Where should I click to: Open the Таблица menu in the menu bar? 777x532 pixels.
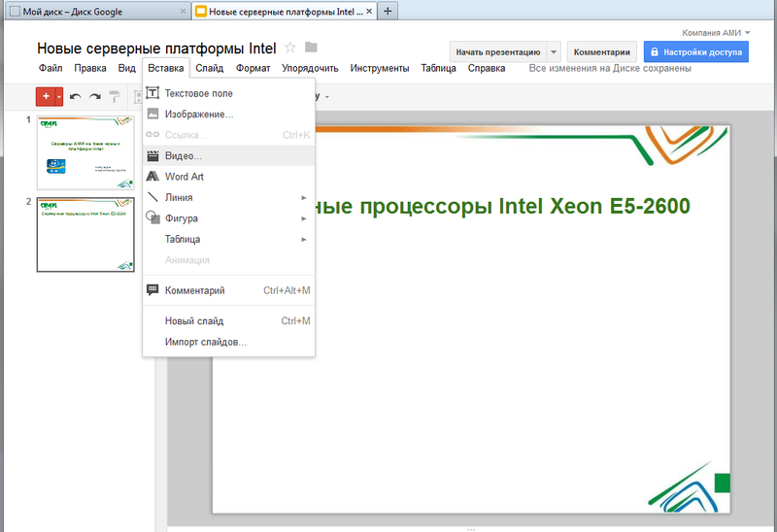439,68
